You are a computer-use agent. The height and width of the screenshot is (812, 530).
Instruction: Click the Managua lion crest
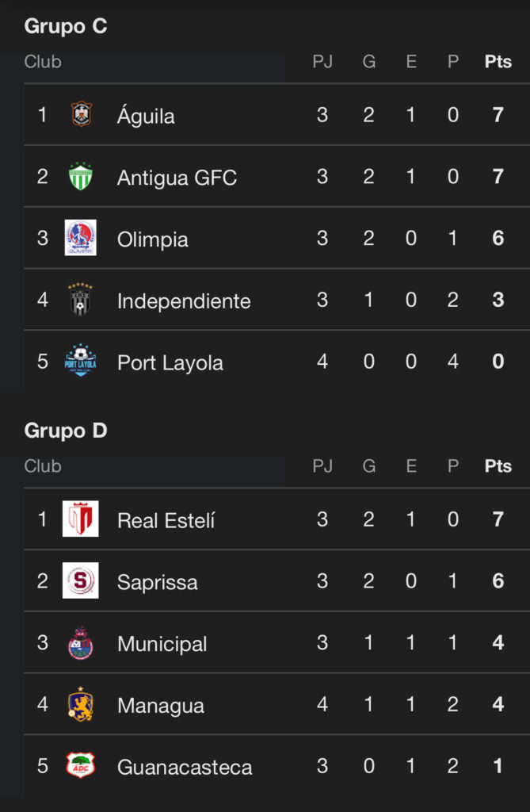[81, 705]
